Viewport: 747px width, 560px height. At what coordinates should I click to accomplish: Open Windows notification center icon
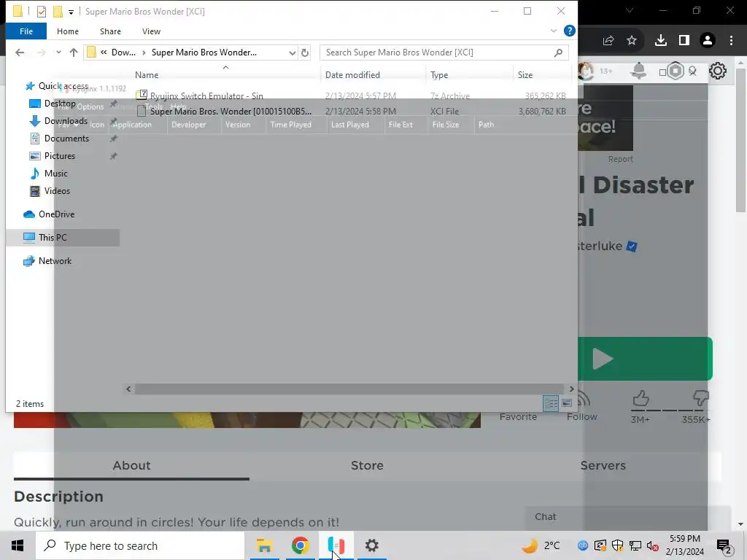tap(724, 546)
